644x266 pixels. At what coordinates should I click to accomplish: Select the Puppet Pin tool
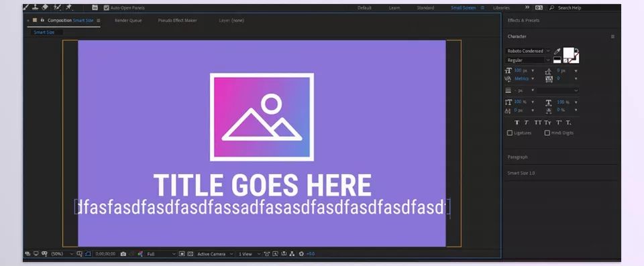coord(68,7)
